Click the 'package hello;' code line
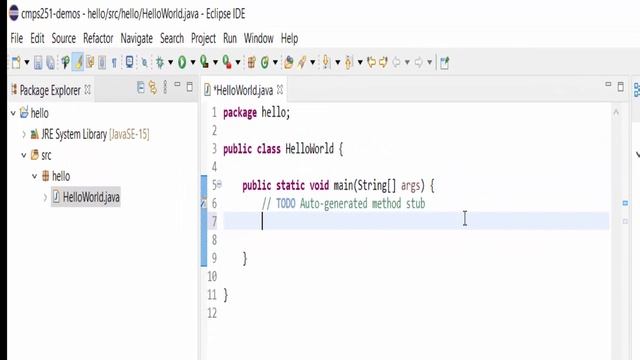This screenshot has width=640, height=360. (x=256, y=113)
